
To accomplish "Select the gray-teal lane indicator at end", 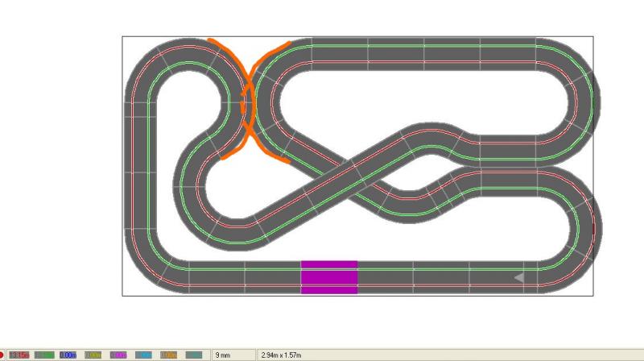I will click(x=193, y=355).
